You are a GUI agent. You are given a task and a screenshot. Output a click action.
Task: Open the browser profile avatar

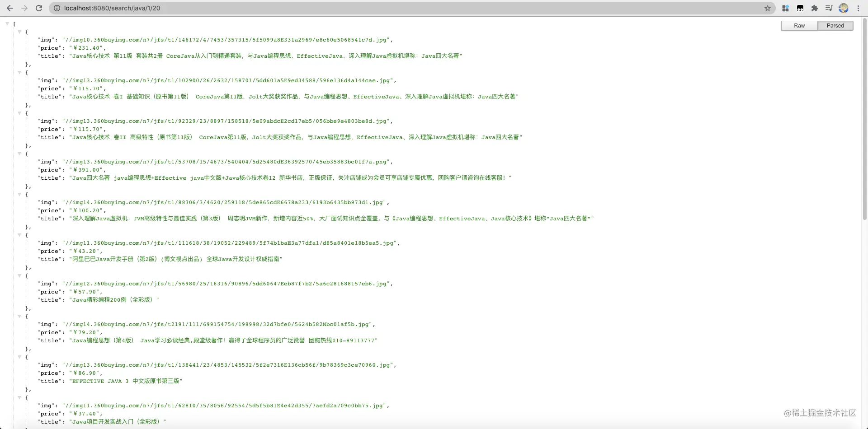pos(844,8)
